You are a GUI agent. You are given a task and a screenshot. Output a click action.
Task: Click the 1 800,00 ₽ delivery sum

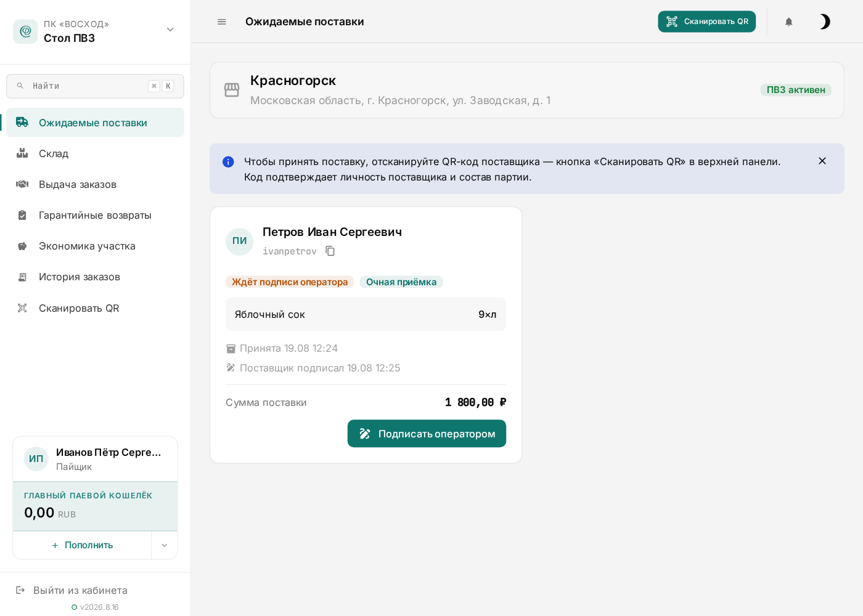pos(475,402)
